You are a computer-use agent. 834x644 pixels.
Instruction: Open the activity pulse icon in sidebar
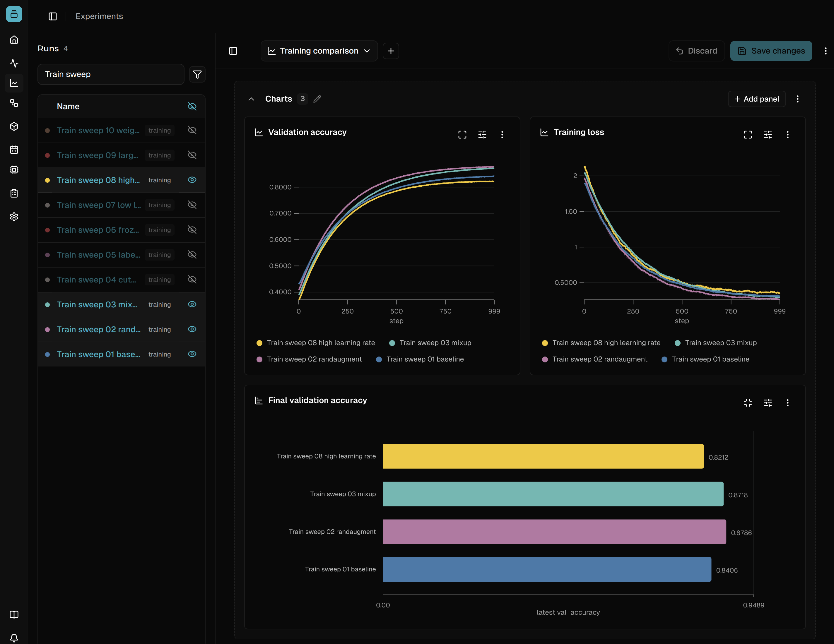14,63
